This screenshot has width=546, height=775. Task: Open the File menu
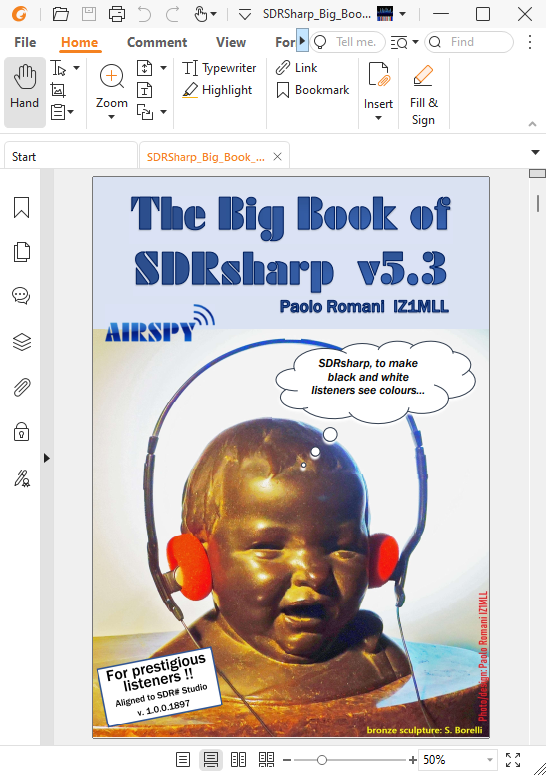[x=25, y=43]
